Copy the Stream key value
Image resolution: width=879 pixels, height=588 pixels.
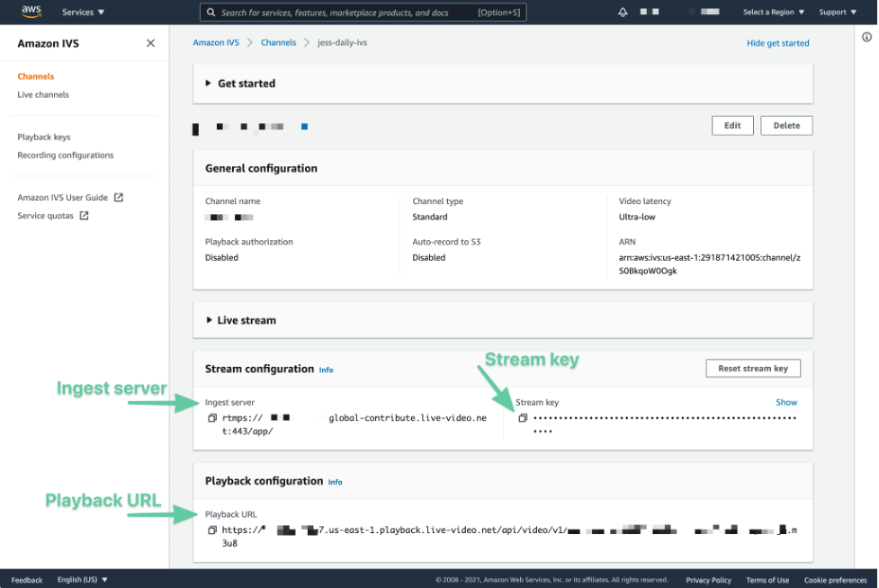coord(522,417)
